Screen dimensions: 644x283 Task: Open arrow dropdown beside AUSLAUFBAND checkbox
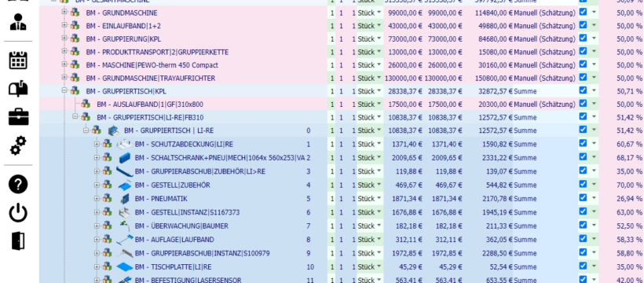[594, 104]
